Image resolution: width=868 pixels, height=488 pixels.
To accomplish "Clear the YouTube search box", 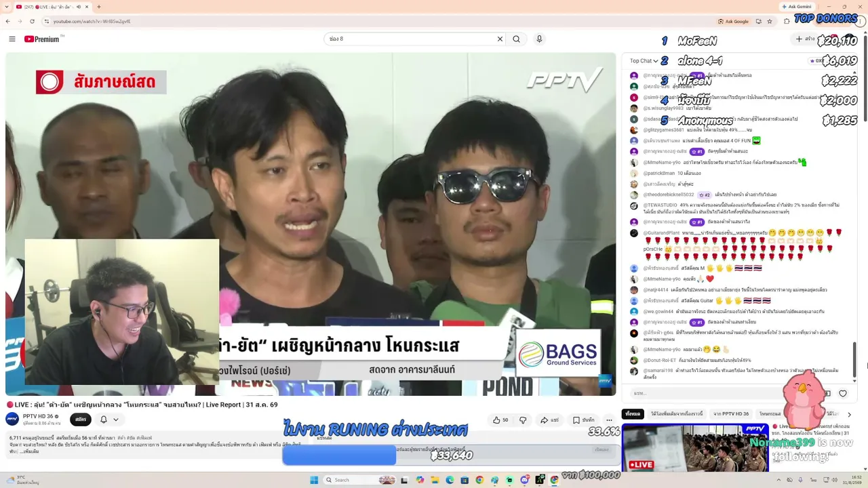I will 500,39.
